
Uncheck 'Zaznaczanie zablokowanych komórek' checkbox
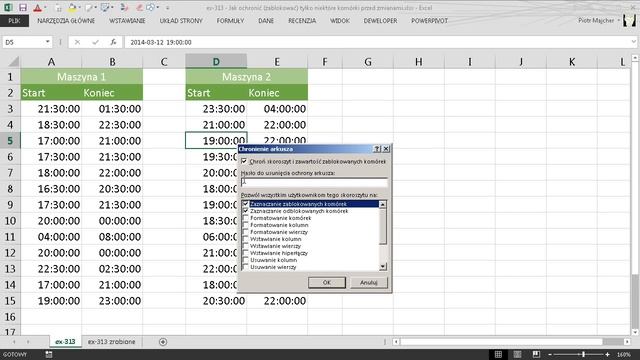point(245,204)
